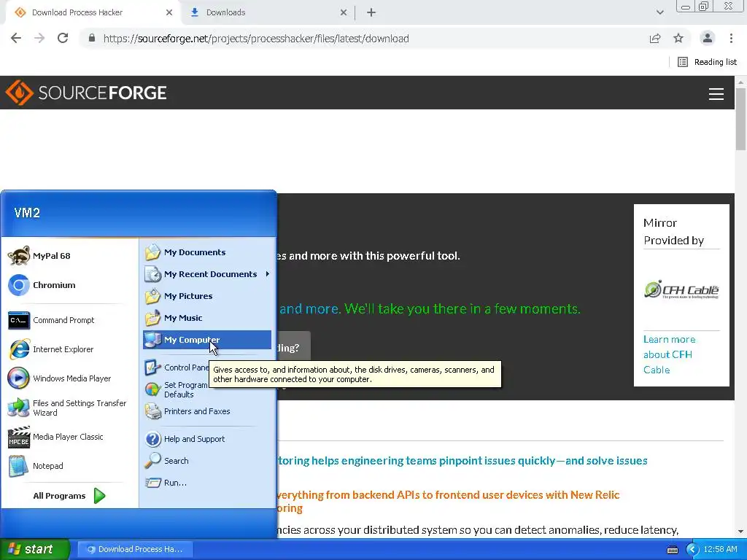Viewport: 747px width, 560px height.
Task: Open the Run... dialog
Action: (x=206, y=483)
